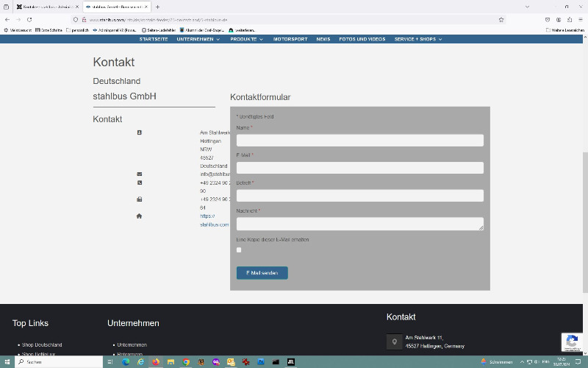Open Internet Explorer from the taskbar
The height and width of the screenshot is (368, 588).
pyautogui.click(x=140, y=361)
